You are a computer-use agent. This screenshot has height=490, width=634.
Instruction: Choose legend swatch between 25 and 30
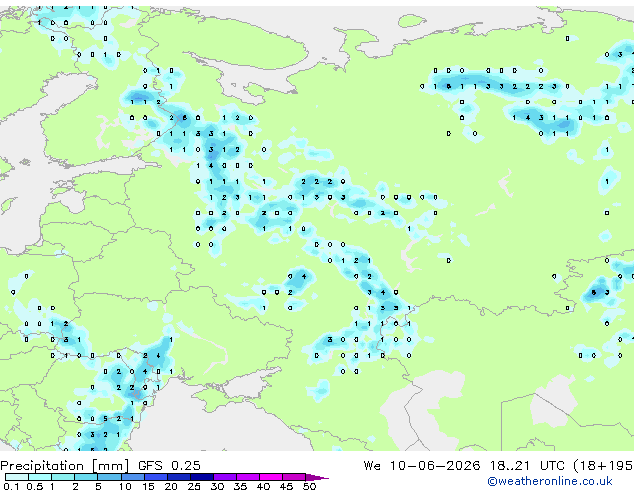201,477
